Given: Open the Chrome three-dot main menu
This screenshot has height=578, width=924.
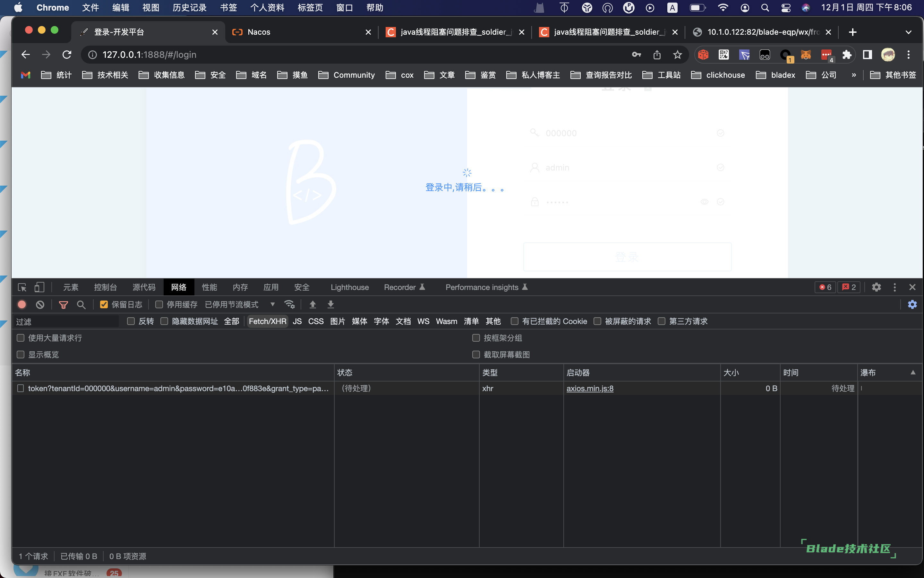Looking at the screenshot, I should [908, 55].
